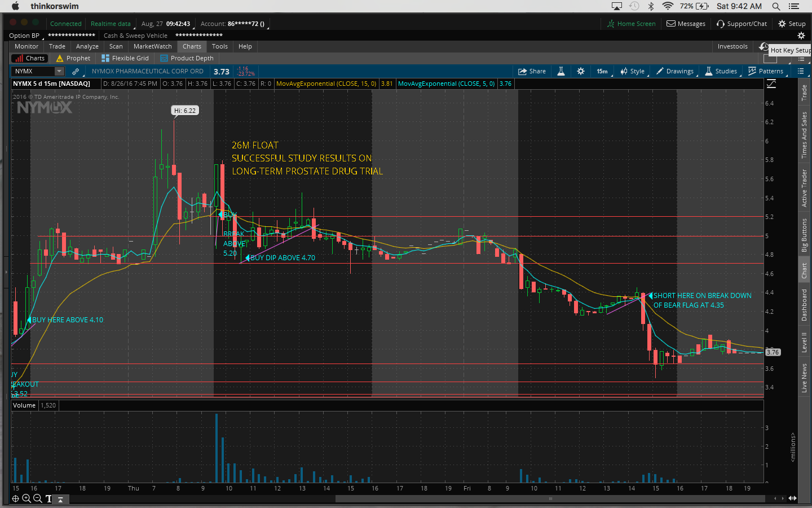
Task: Activate the crosshair pan tool icon
Action: click(x=15, y=498)
